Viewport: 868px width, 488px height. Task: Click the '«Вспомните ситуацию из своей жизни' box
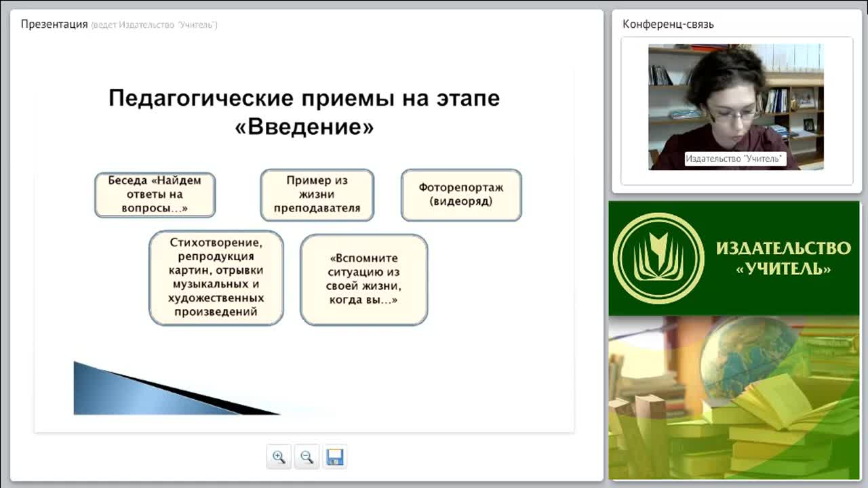pyautogui.click(x=363, y=279)
